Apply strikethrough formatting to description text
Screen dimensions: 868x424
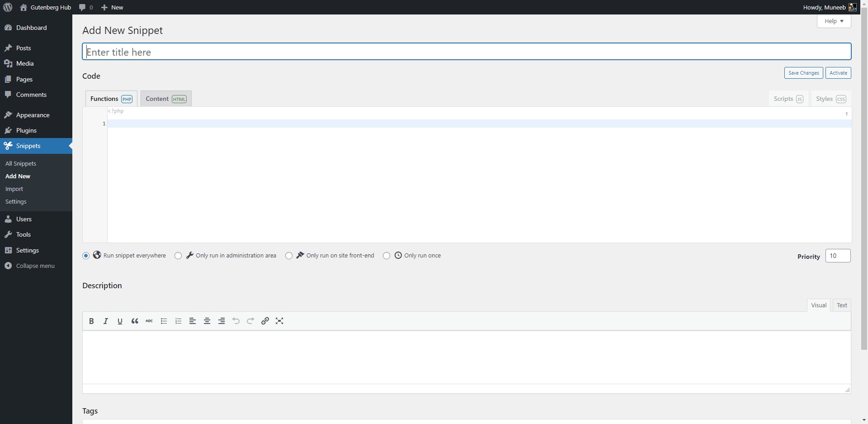(149, 321)
